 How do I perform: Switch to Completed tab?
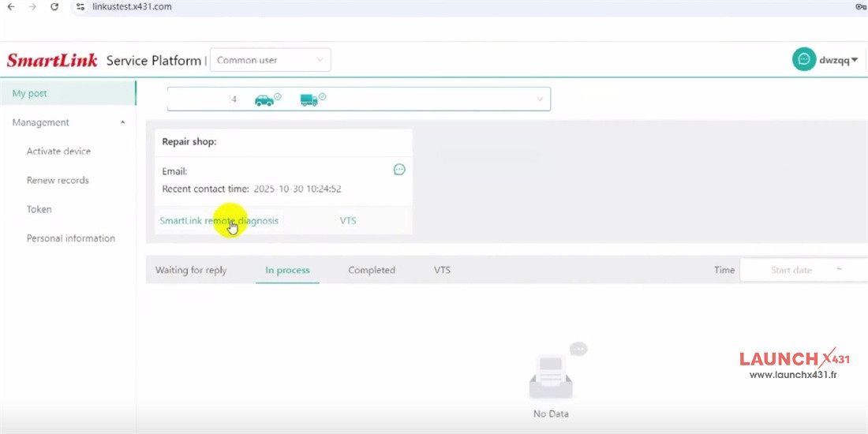[x=372, y=270]
